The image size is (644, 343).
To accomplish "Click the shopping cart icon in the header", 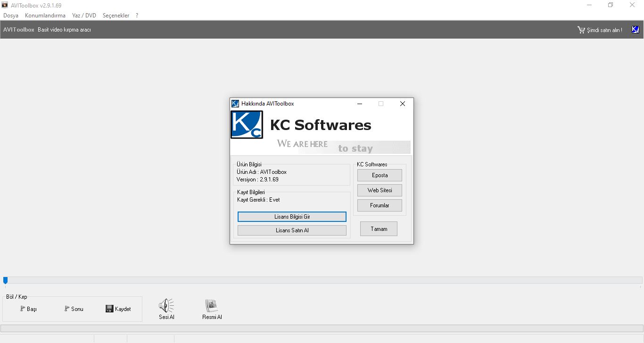I will tap(581, 30).
